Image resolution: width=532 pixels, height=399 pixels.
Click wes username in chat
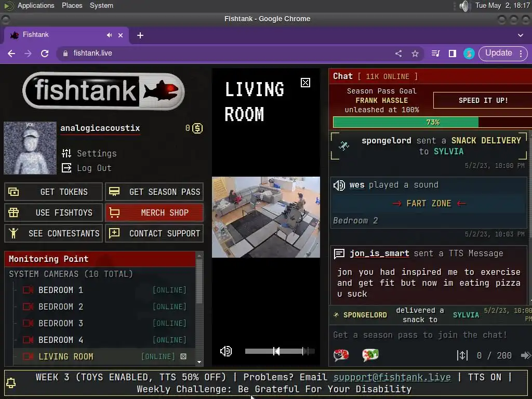[356, 185]
